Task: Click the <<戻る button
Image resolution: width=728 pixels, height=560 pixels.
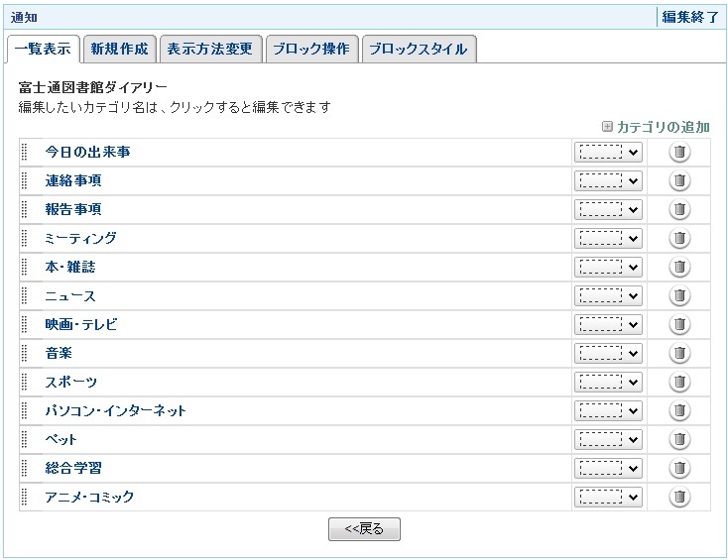Action: pos(364,529)
